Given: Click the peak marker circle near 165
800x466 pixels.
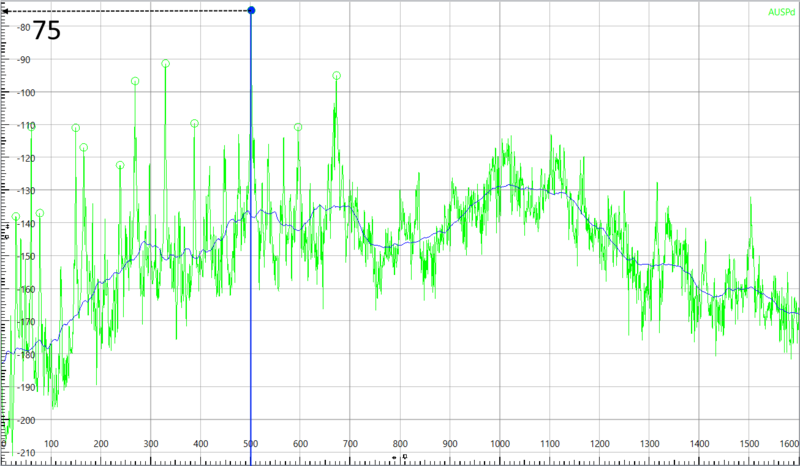Looking at the screenshot, I should coord(84,148).
